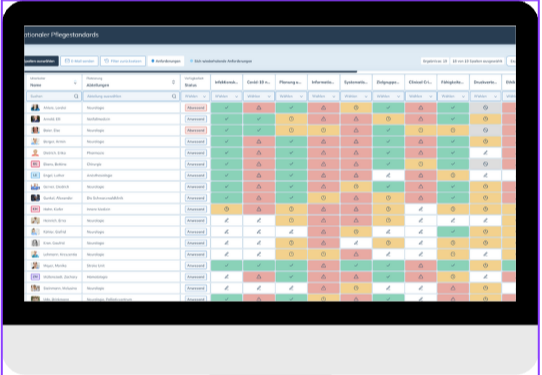This screenshot has height=375, width=542.
Task: Click the pen icon in Engel's Zielgruppe cell
Action: tap(388, 175)
